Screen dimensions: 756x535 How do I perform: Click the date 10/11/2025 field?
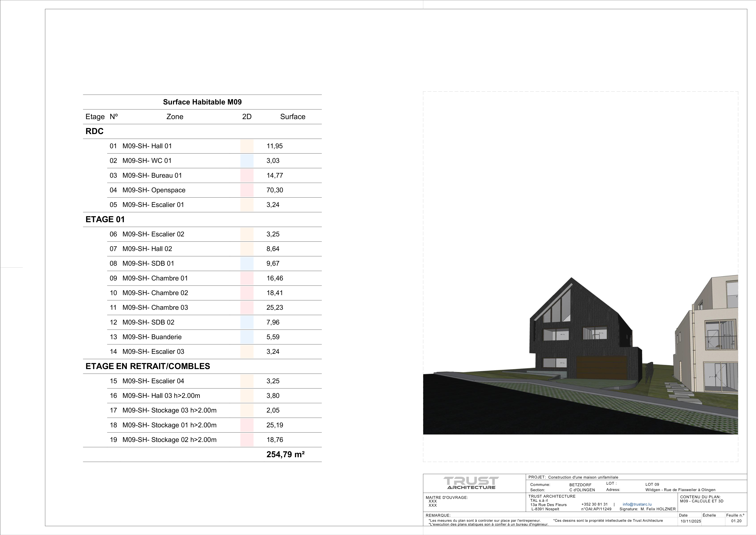690,521
